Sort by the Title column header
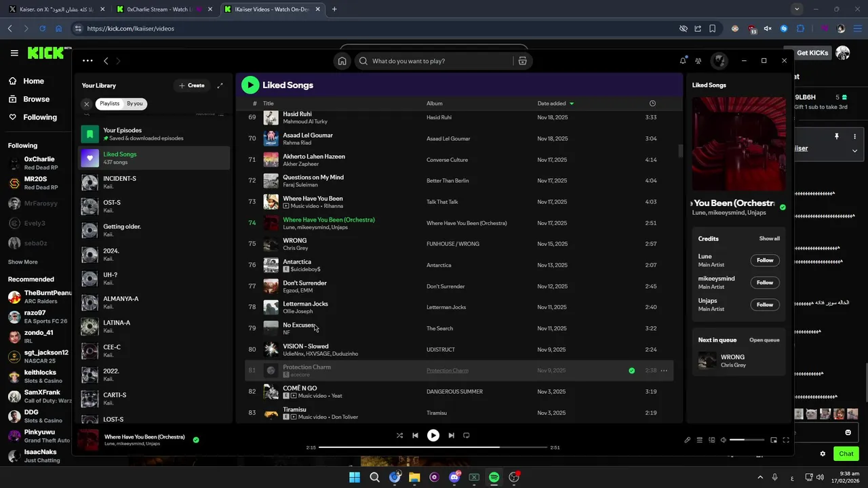Viewport: 868px width, 488px height. (x=268, y=104)
